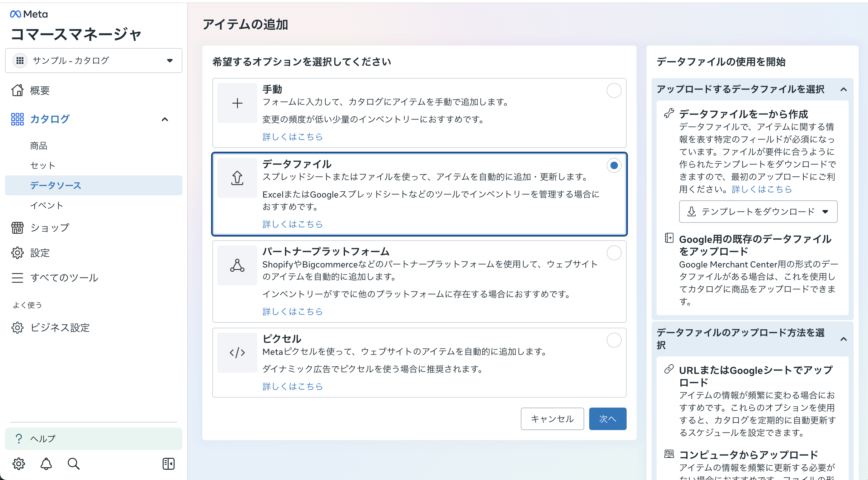The image size is (868, 480).
Task: Open ショップ using its shop icon
Action: [17, 228]
